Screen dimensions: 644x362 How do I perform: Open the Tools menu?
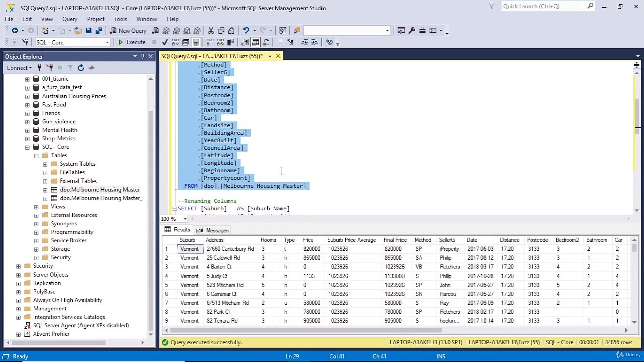pos(120,19)
